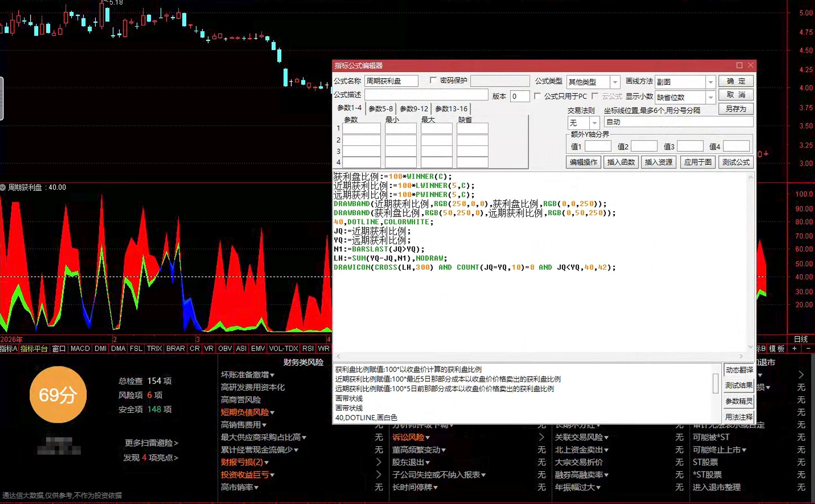Click the 用法注释 button
Viewport: 815px width, 504px height.
[x=739, y=417]
